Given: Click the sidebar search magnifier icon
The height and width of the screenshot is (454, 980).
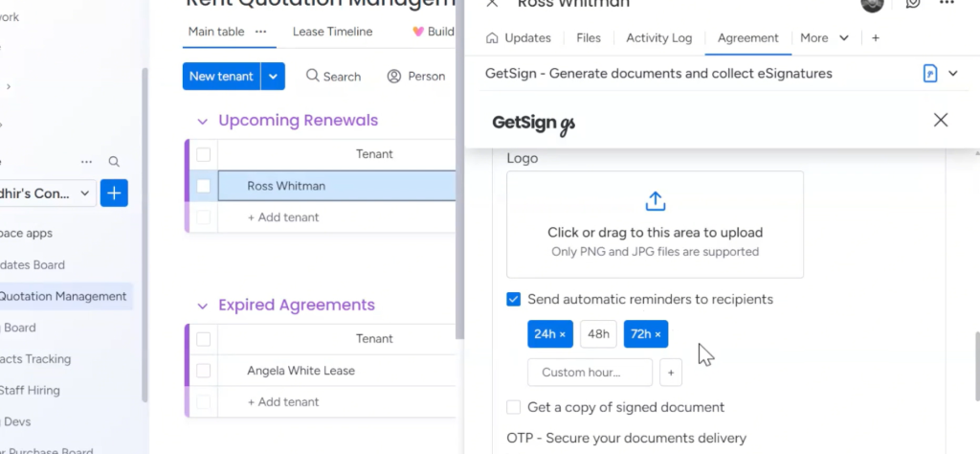Looking at the screenshot, I should [114, 162].
